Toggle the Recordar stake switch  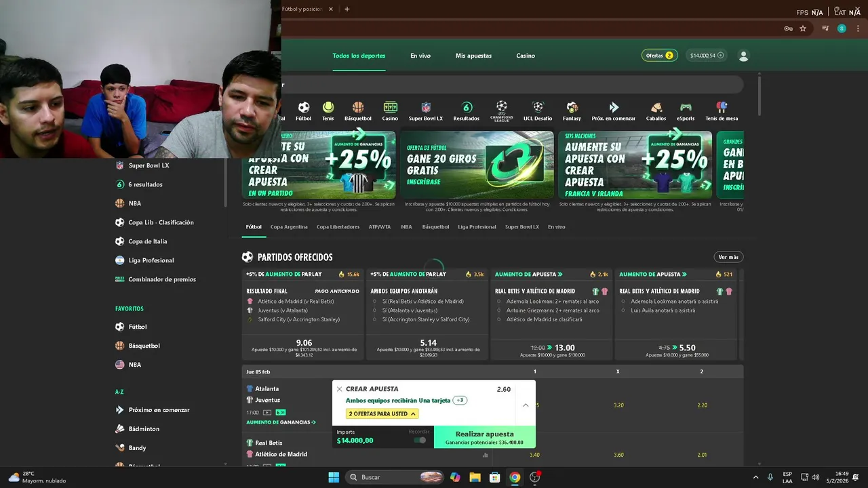pos(420,440)
